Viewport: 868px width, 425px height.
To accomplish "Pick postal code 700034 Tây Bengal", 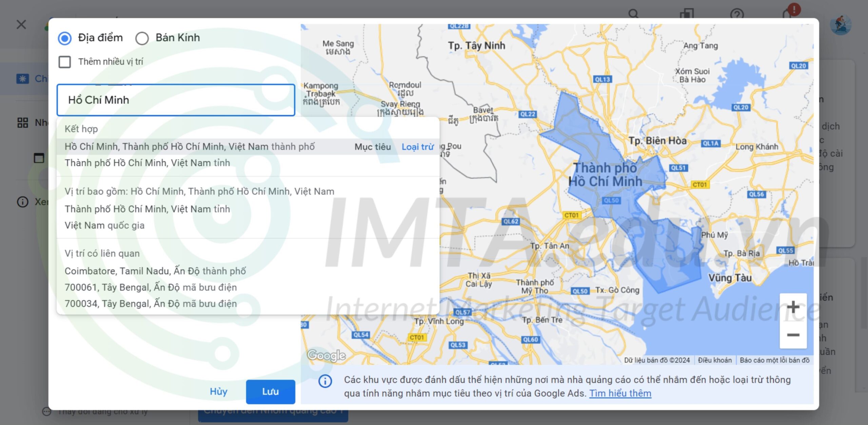I will pyautogui.click(x=248, y=303).
